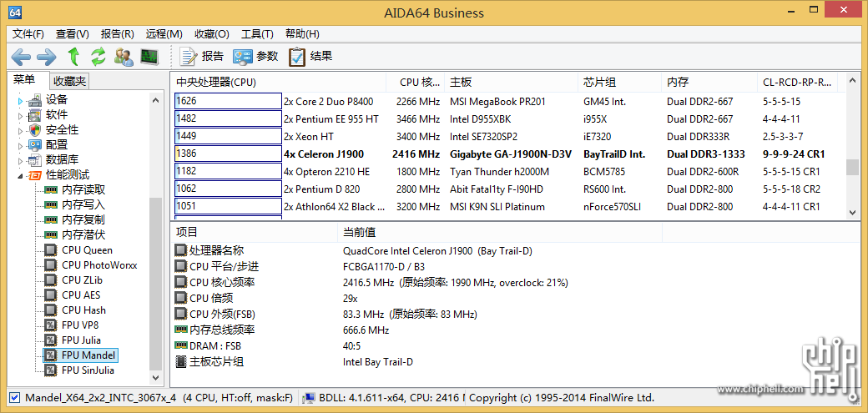
Task: Select FPU VP8 benchmark
Action: (80, 325)
